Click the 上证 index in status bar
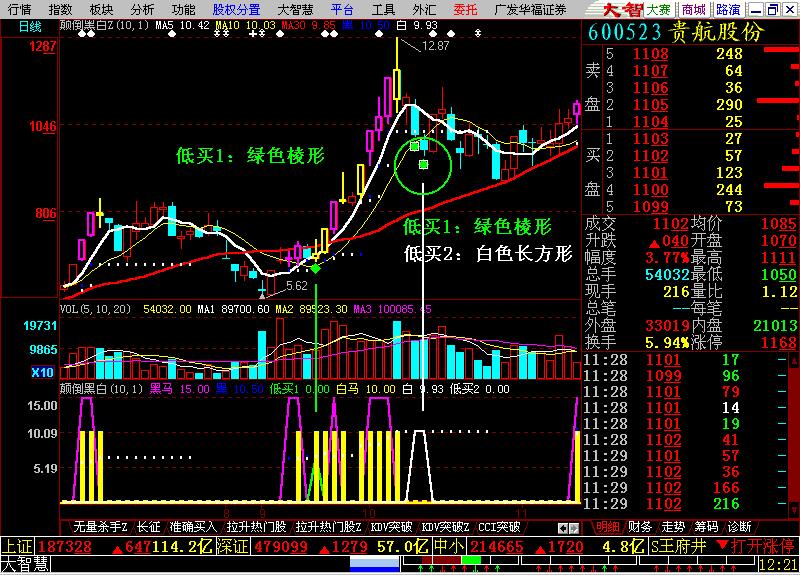Image resolution: width=800 pixels, height=575 pixels. click(16, 546)
